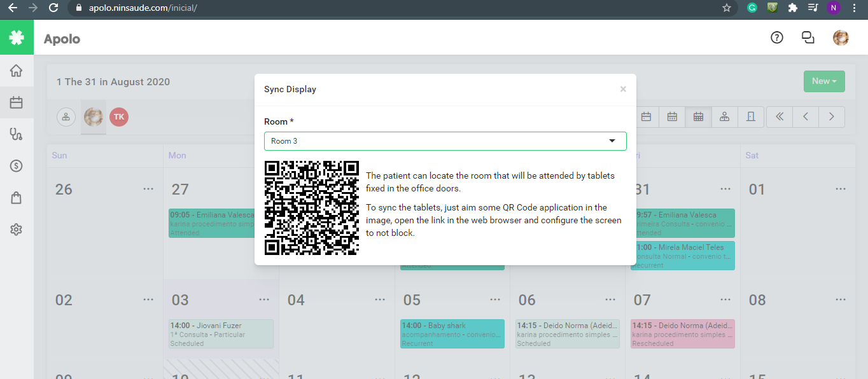Open the Chrome profile N avatar
The image size is (868, 379).
[x=833, y=8]
